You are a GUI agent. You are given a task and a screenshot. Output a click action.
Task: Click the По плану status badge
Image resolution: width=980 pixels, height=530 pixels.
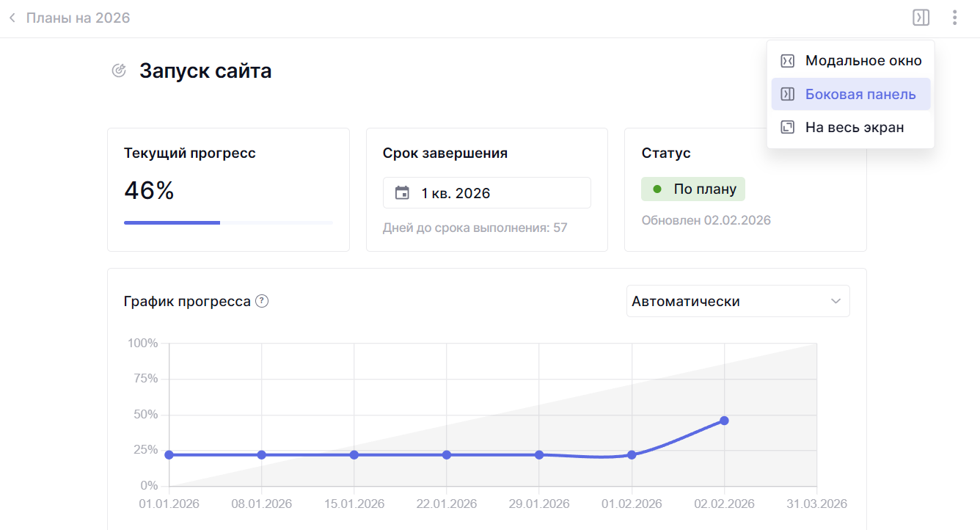point(693,189)
